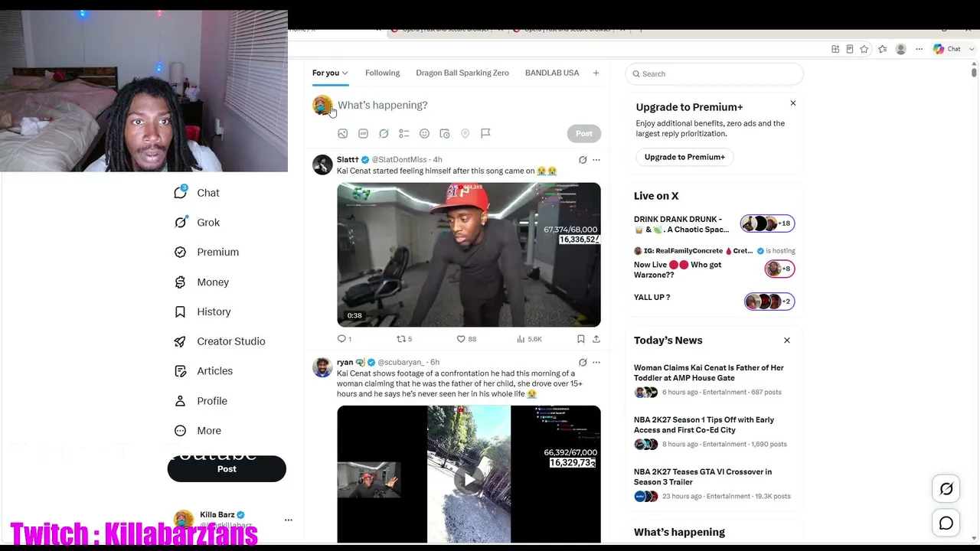Ask Grok about Slatt's post

pyautogui.click(x=583, y=160)
